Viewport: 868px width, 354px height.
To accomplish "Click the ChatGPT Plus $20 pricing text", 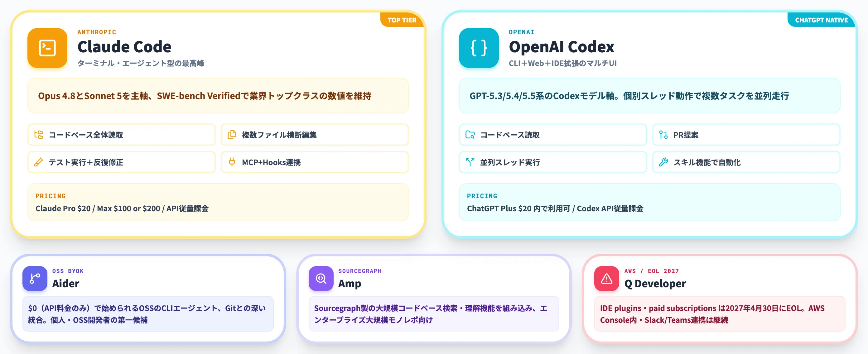I will coord(555,208).
